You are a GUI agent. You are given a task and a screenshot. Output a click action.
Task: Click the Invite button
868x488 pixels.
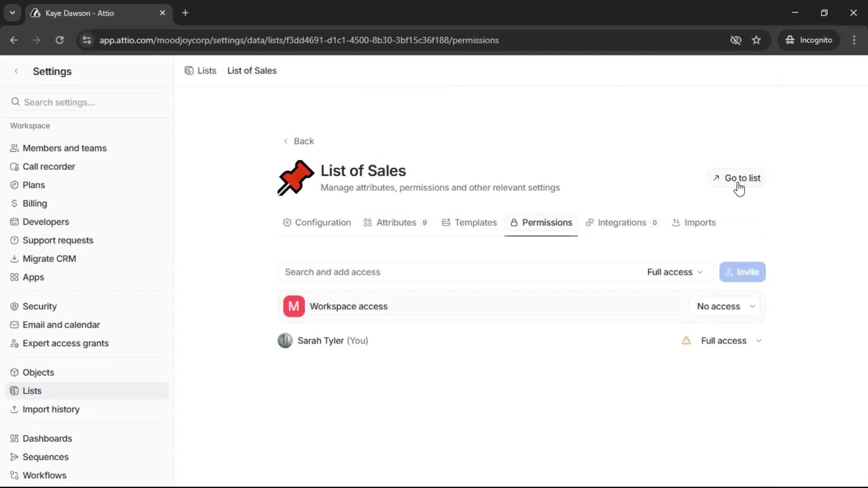tap(742, 272)
